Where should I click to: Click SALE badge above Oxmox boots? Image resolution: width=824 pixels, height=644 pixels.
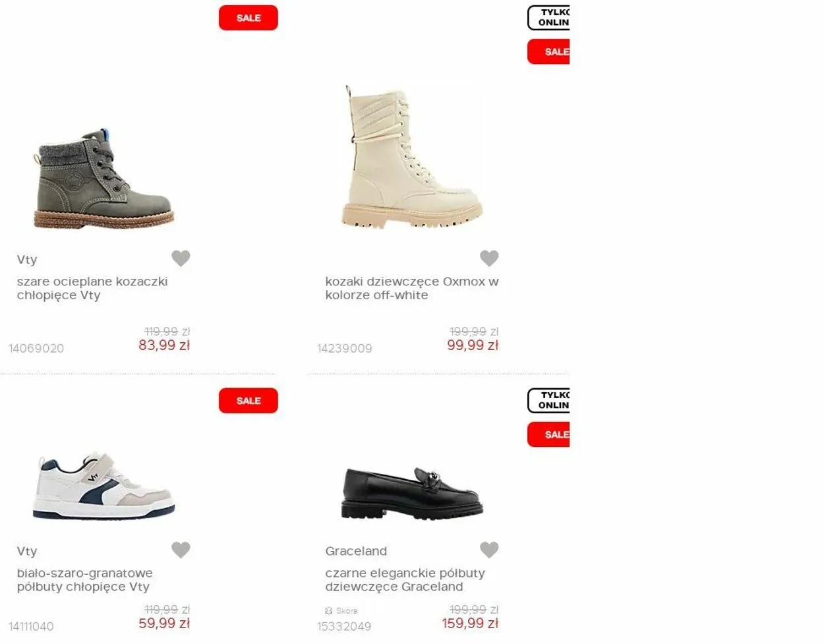pyautogui.click(x=548, y=51)
